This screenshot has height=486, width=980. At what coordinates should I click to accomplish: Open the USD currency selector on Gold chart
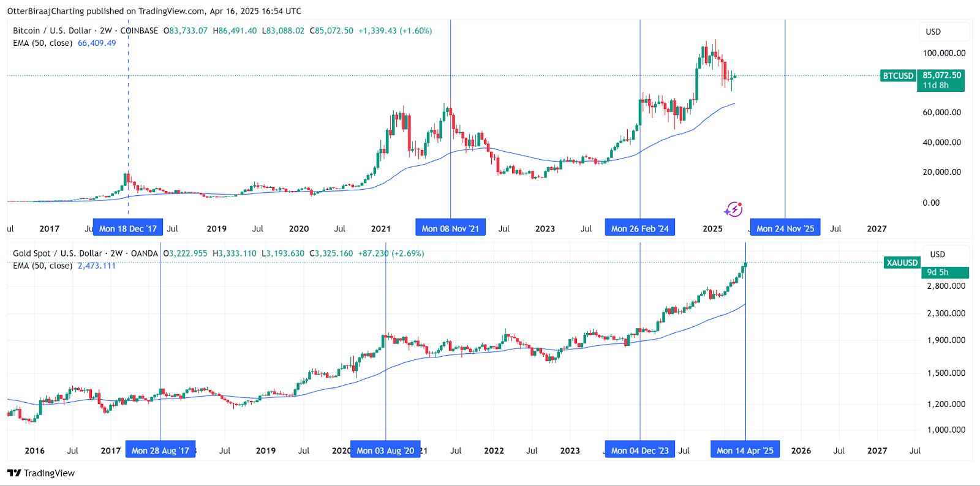click(x=937, y=254)
